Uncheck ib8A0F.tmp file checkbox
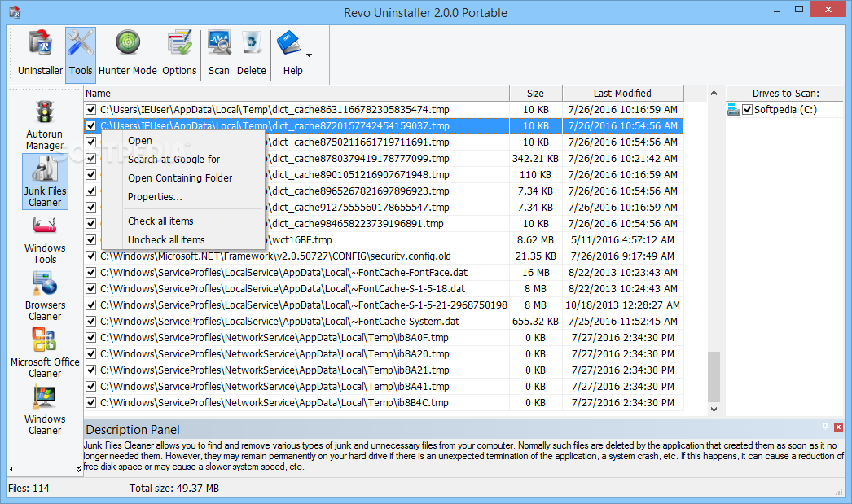Viewport: 852px width, 504px height. click(x=90, y=338)
